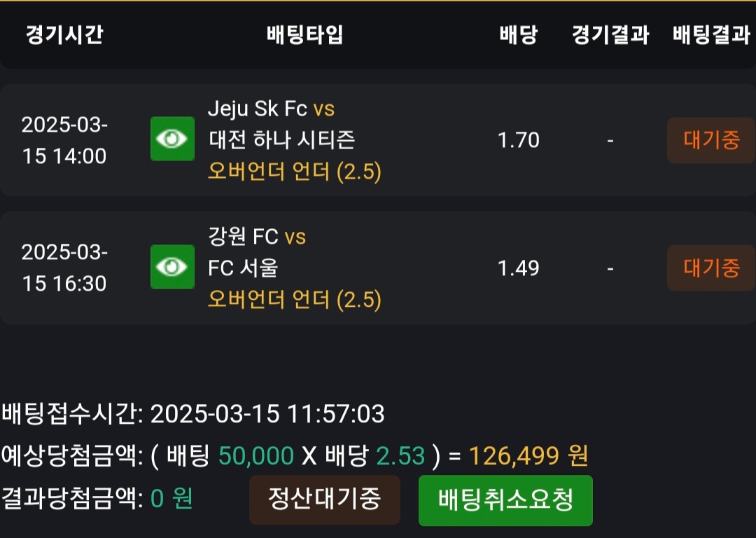Click the 2025-03-15 14:00 match time

click(64, 140)
